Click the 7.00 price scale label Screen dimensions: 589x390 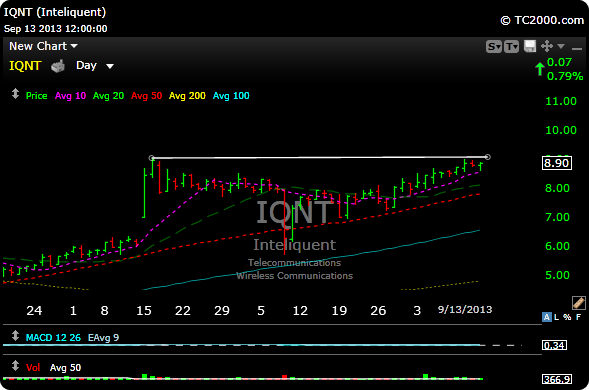[x=557, y=217]
